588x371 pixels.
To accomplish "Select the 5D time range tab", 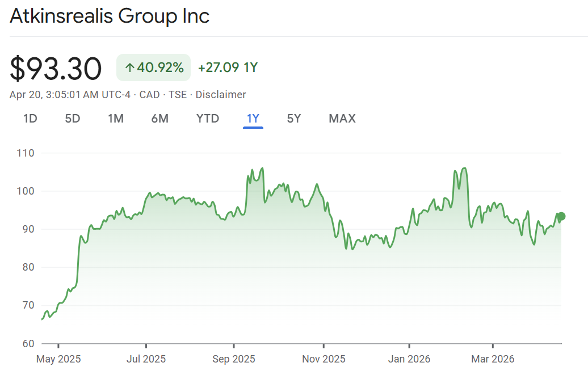I will 73,119.
